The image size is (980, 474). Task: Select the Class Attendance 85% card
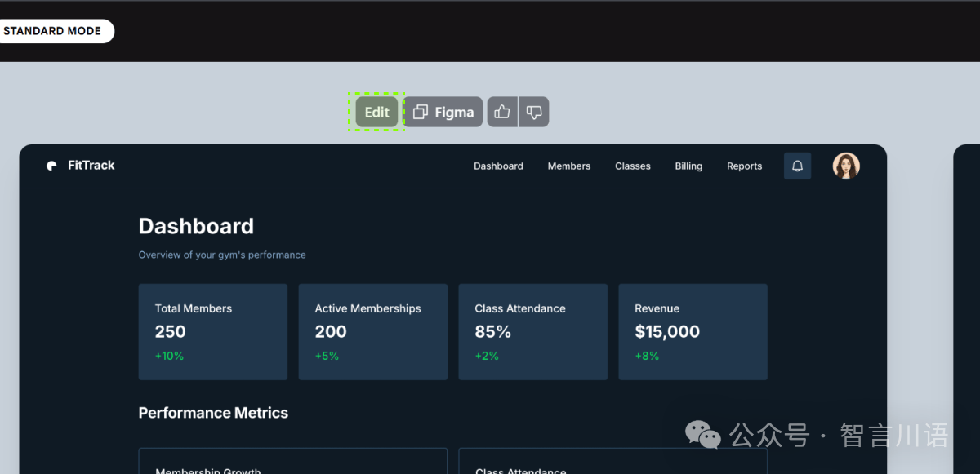coord(533,332)
